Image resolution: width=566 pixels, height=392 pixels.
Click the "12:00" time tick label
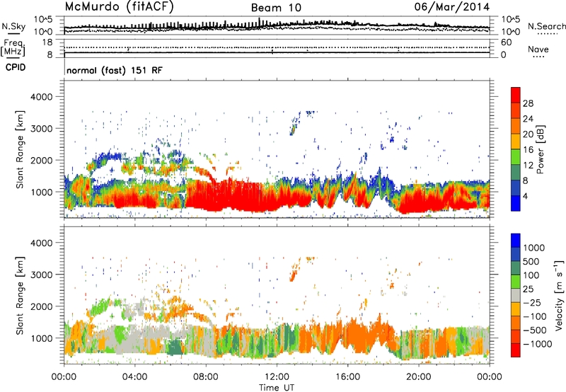[277, 377]
